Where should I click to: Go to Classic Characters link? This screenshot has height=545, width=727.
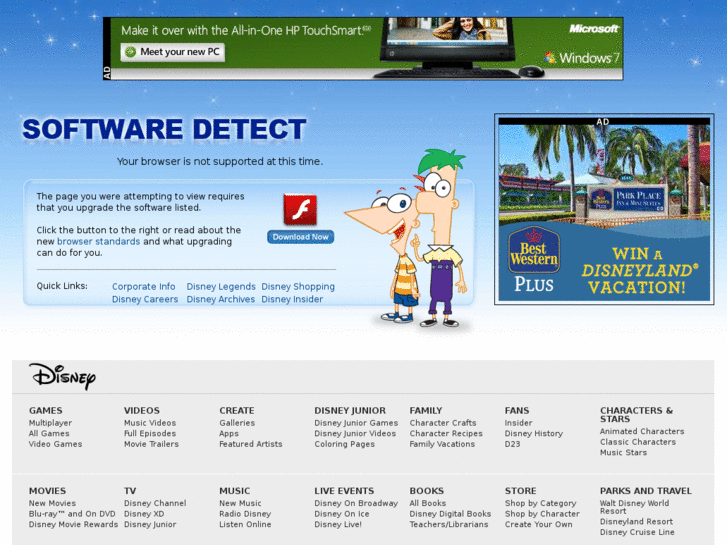(x=638, y=442)
